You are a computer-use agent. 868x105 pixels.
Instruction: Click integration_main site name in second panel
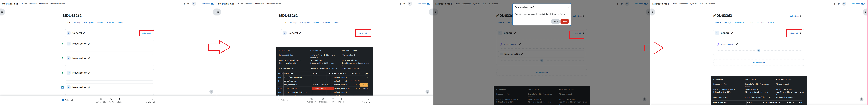click(226, 4)
